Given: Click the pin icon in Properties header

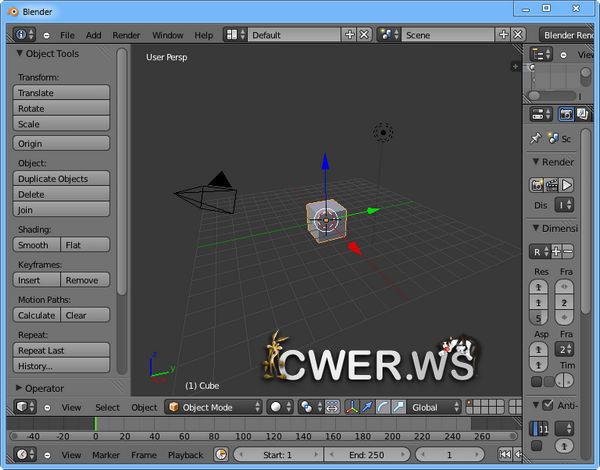Looking at the screenshot, I should pyautogui.click(x=536, y=138).
